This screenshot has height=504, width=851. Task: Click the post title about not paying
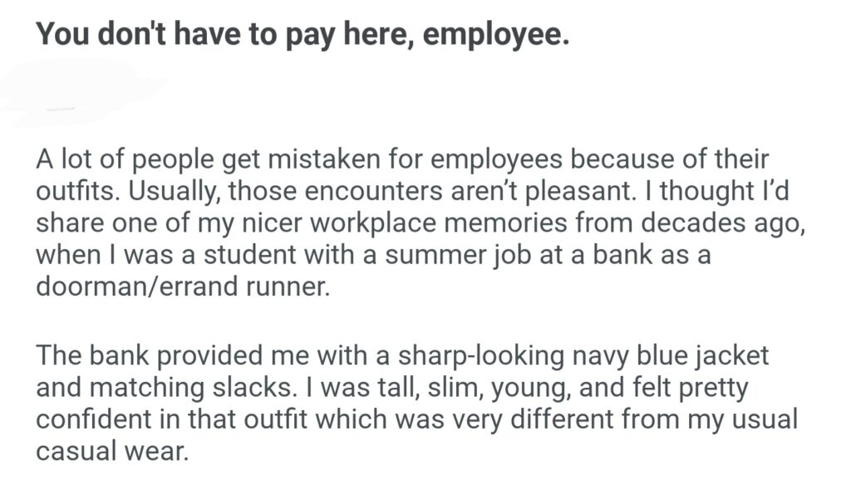tap(303, 36)
